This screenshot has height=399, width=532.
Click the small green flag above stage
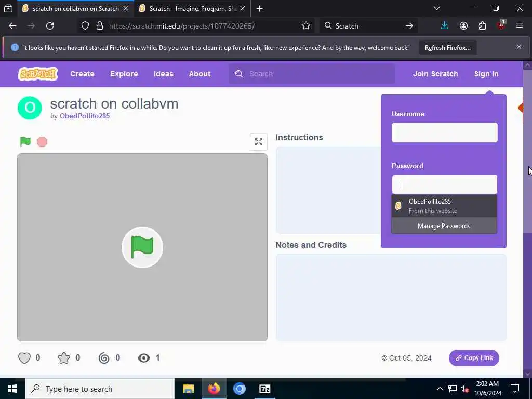click(x=25, y=141)
